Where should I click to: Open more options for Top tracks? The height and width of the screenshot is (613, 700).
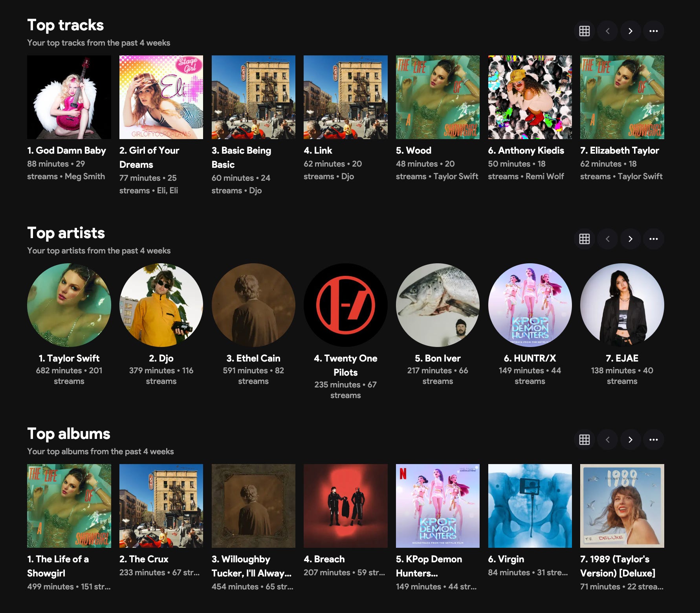(x=654, y=31)
